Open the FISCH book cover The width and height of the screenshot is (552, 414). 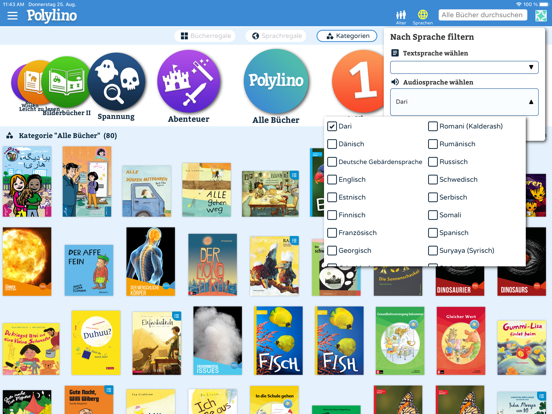(x=278, y=340)
